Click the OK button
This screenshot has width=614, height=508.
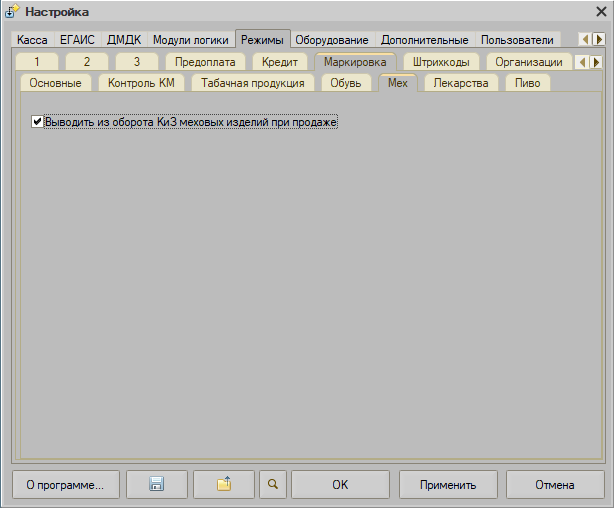pyautogui.click(x=339, y=484)
